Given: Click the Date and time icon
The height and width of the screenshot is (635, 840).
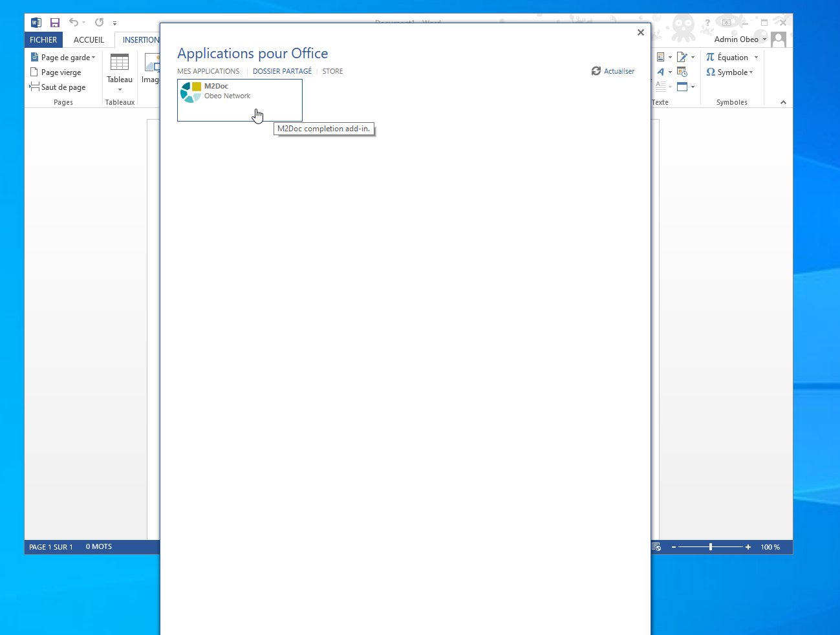Looking at the screenshot, I should 682,72.
